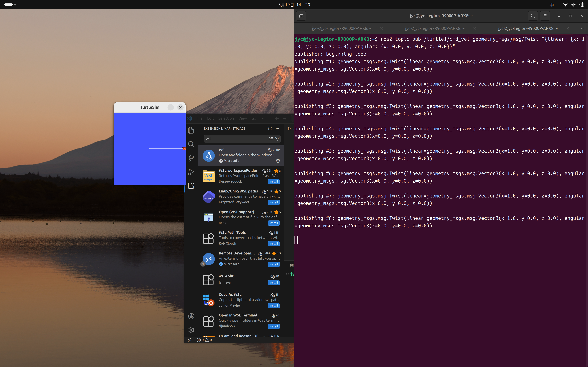This screenshot has width=588, height=367.
Task: Open the errors and warnings status item
Action: click(x=204, y=340)
